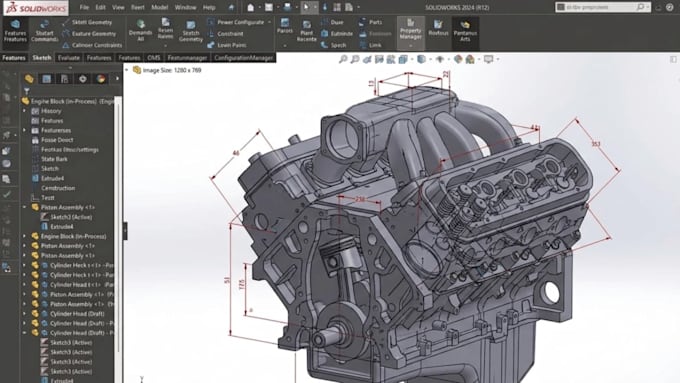Click the appearance color sphere in view toolbar

pos(458,59)
